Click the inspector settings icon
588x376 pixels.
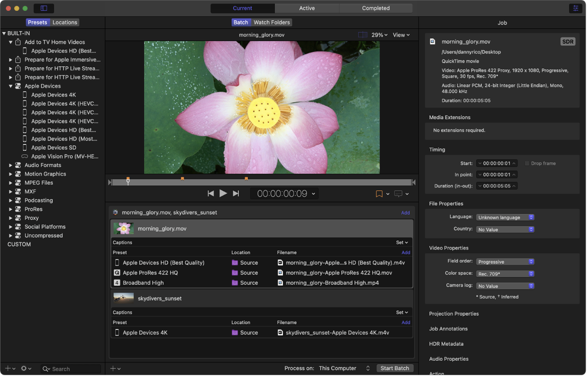point(575,8)
